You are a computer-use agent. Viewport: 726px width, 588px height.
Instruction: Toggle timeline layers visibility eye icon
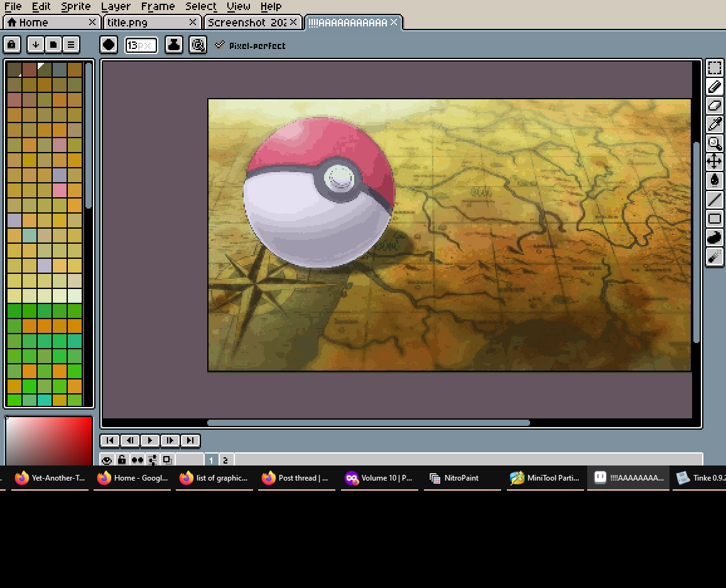coord(107,460)
